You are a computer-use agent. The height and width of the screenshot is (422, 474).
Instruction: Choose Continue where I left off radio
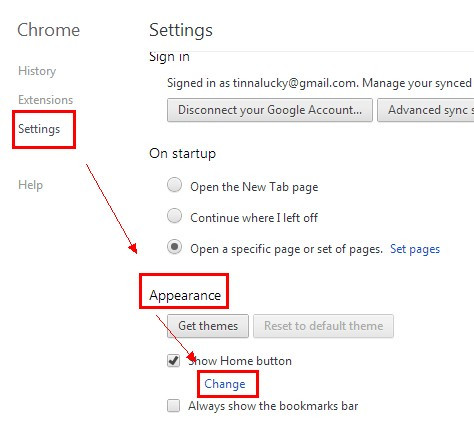pos(174,216)
